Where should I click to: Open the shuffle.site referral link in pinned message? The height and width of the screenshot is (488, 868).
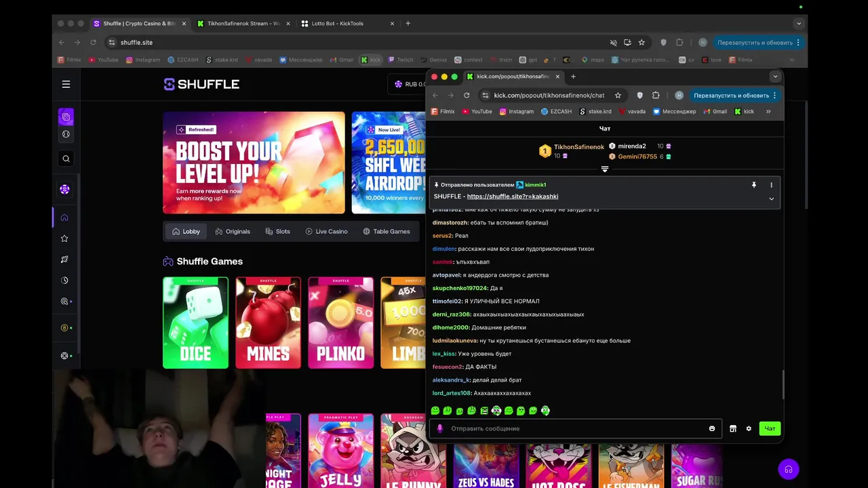coord(513,197)
